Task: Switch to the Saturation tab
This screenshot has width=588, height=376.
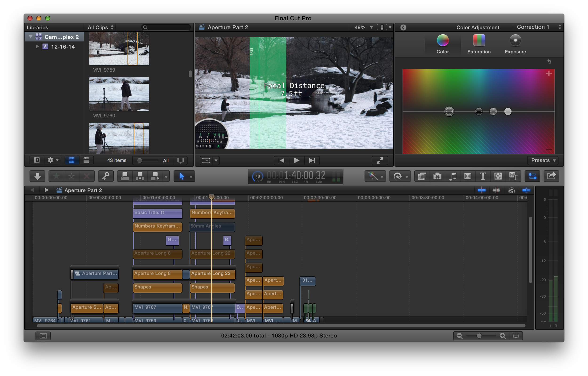Action: click(x=479, y=44)
